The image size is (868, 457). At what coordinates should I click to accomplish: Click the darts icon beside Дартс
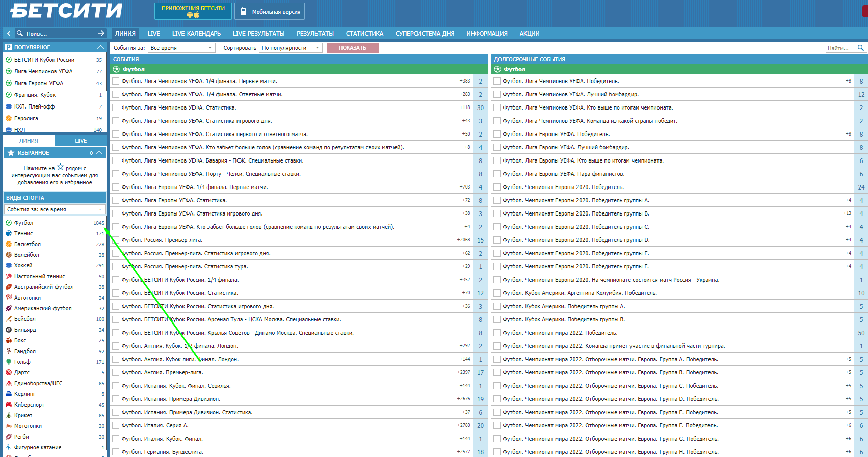(9, 372)
